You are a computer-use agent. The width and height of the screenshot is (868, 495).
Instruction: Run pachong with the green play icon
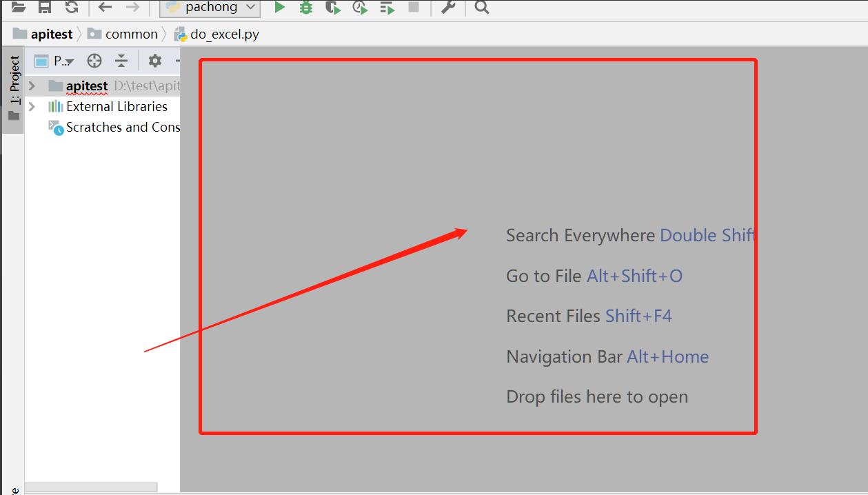point(279,8)
